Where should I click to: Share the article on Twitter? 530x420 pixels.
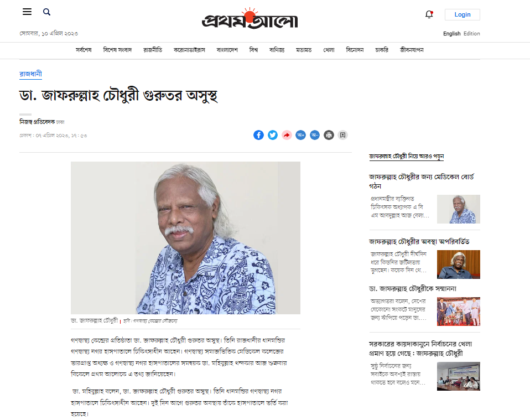tap(273, 135)
